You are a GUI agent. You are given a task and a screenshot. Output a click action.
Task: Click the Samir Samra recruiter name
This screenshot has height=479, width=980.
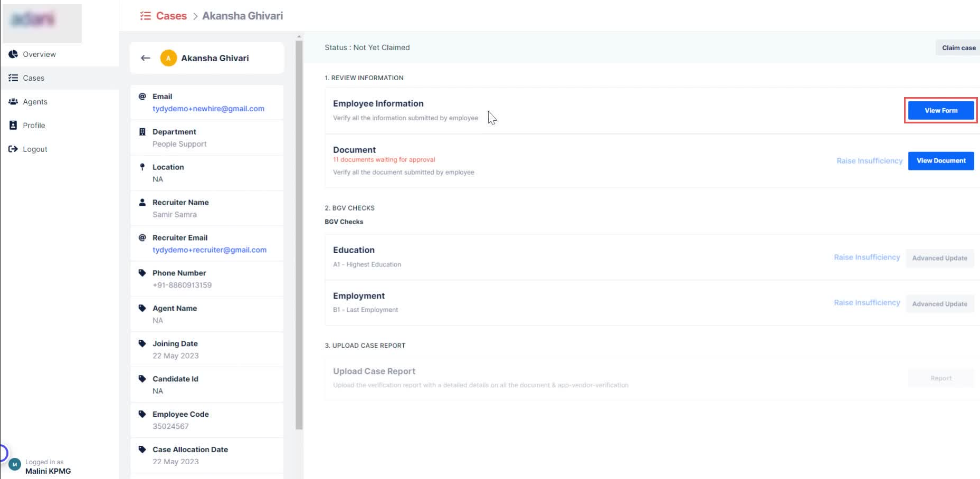[175, 215]
